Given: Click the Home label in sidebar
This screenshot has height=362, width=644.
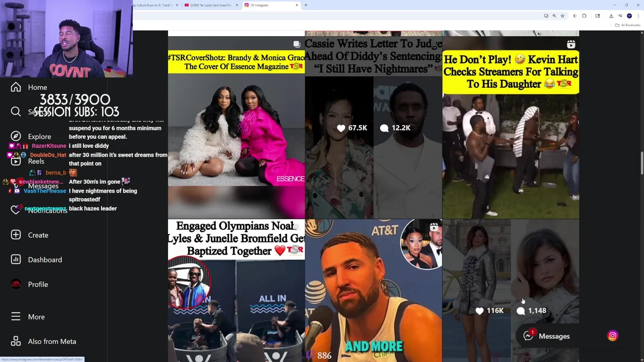Looking at the screenshot, I should coord(38,87).
